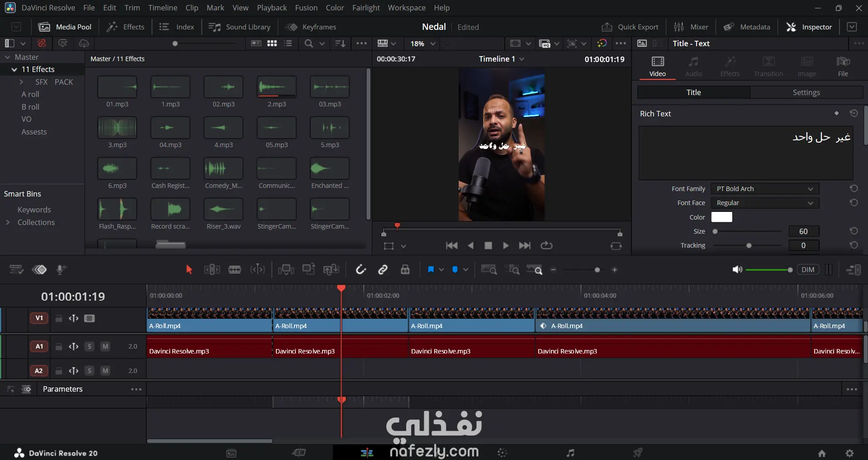The image size is (868, 460).
Task: Click the white text Color swatch
Action: pyautogui.click(x=721, y=217)
